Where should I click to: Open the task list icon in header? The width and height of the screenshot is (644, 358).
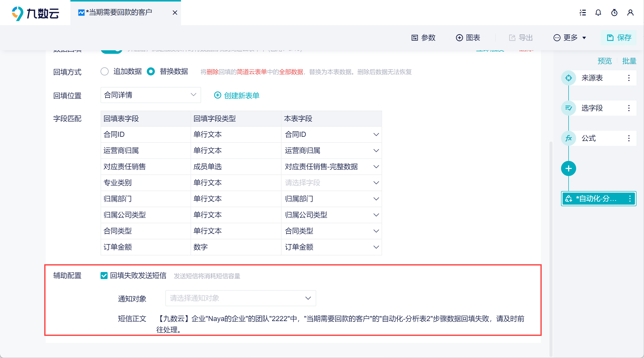click(x=582, y=13)
